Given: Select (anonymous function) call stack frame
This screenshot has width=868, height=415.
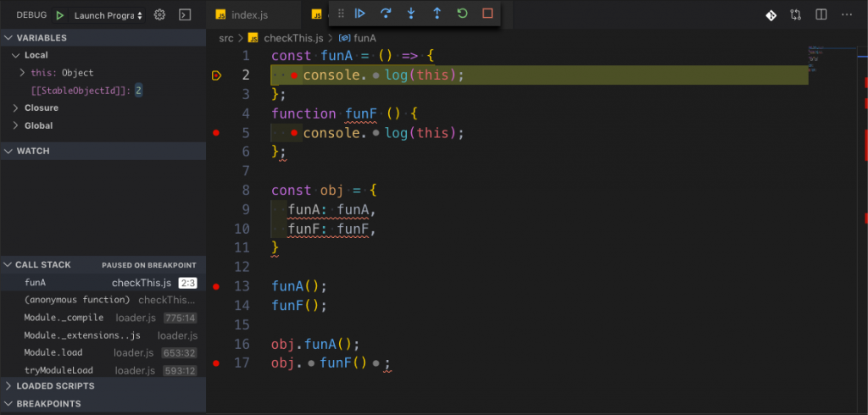Looking at the screenshot, I should point(103,300).
